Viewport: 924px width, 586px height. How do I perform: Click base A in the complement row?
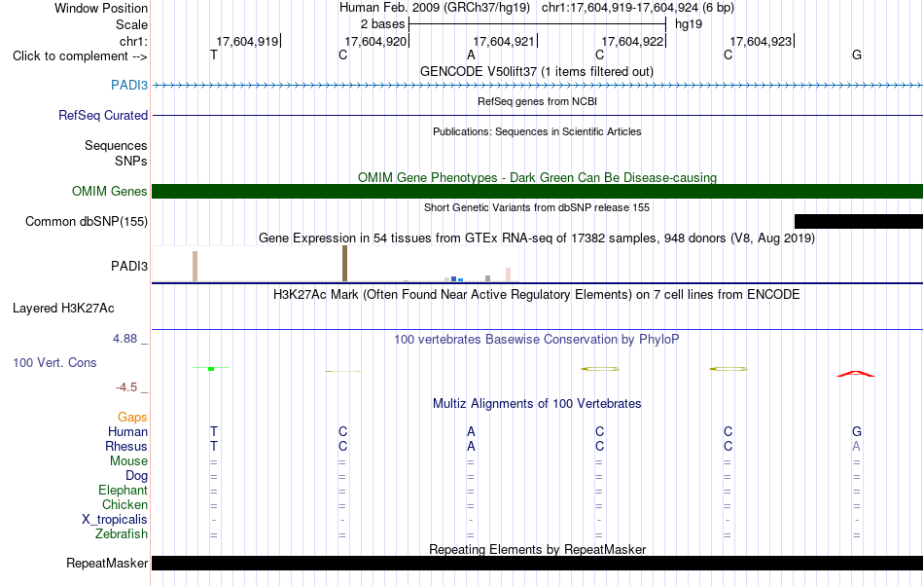[x=471, y=55]
